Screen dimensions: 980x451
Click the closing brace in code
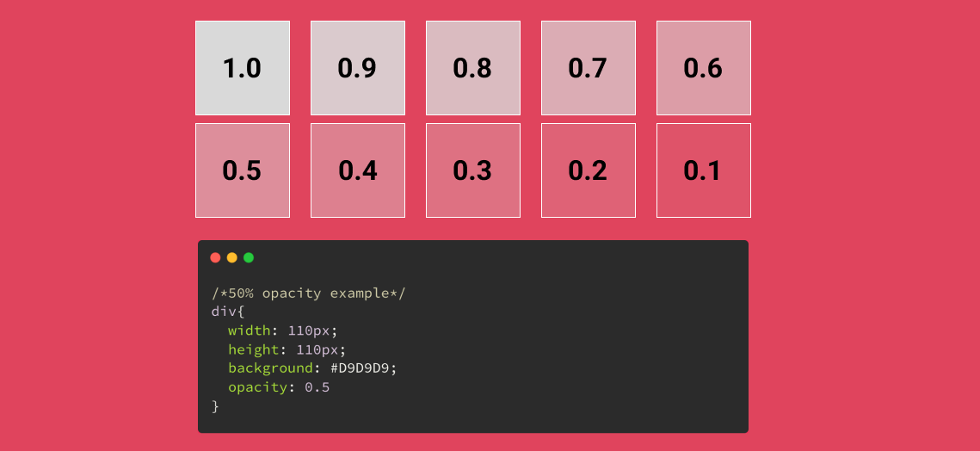click(x=216, y=406)
